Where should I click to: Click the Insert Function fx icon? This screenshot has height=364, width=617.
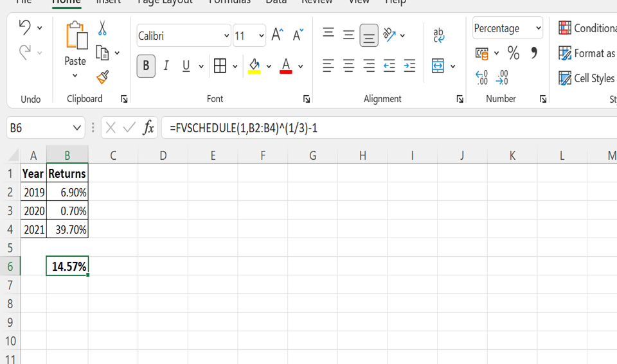(148, 128)
